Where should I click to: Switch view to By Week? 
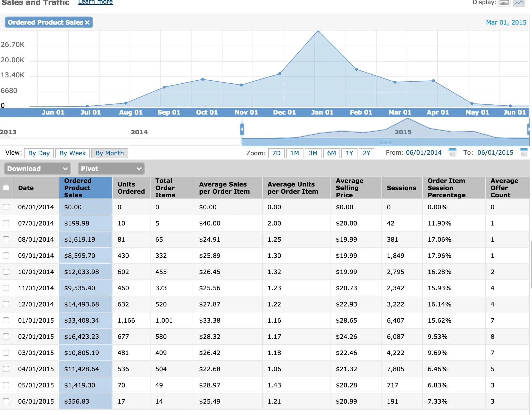73,153
